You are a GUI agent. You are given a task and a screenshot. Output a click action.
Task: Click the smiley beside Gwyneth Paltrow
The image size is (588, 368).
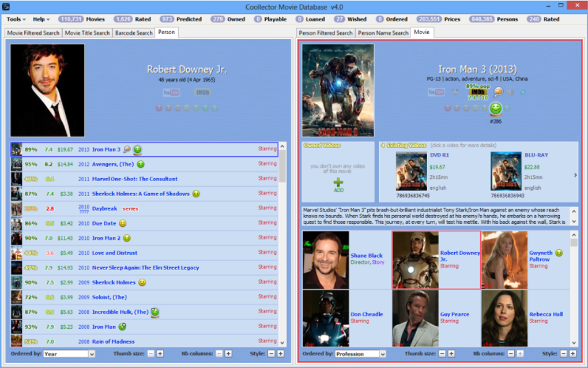coord(559,253)
